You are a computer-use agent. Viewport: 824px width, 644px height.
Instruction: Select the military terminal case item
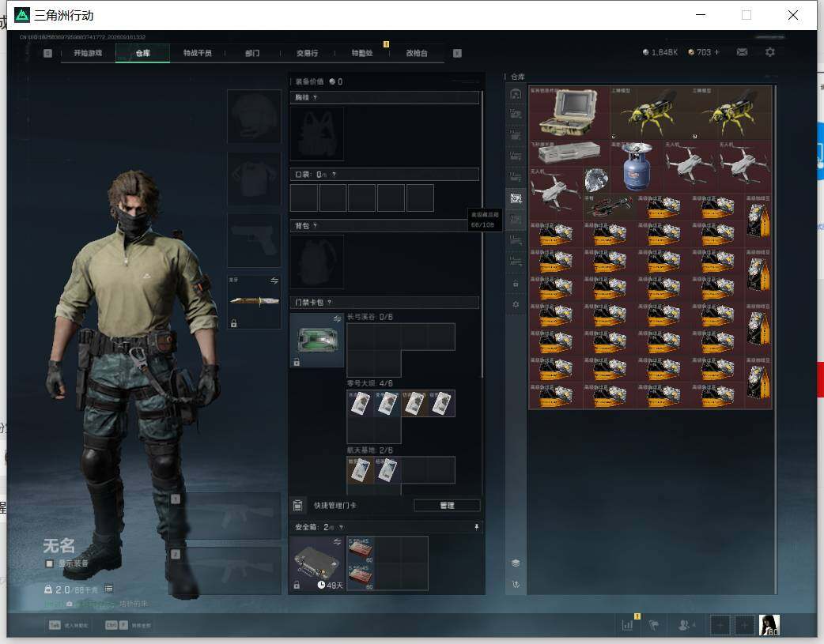[x=569, y=113]
